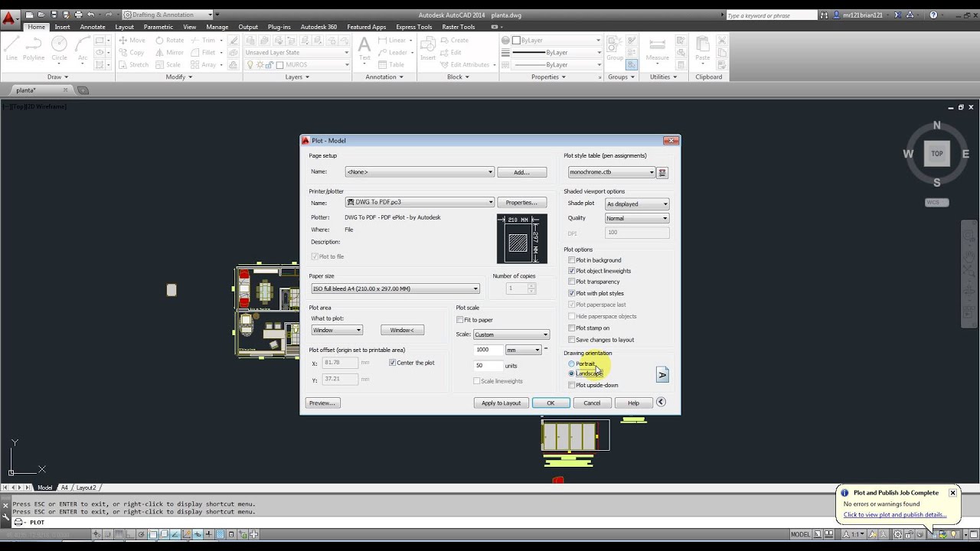Click the Measure utility tool
Image resolution: width=980 pixels, height=551 pixels.
pyautogui.click(x=657, y=47)
